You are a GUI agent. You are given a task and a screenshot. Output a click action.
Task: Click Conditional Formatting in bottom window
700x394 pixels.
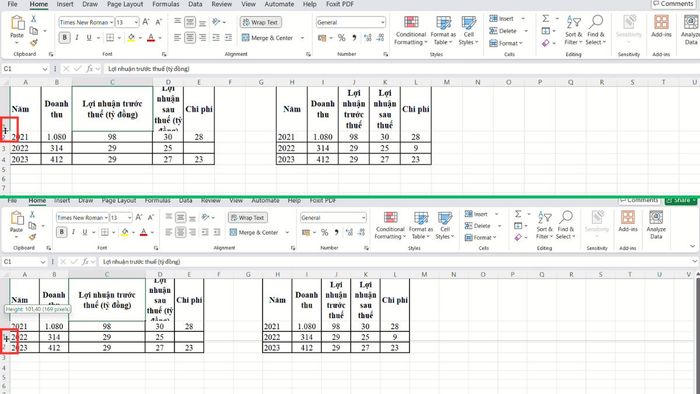(390, 225)
